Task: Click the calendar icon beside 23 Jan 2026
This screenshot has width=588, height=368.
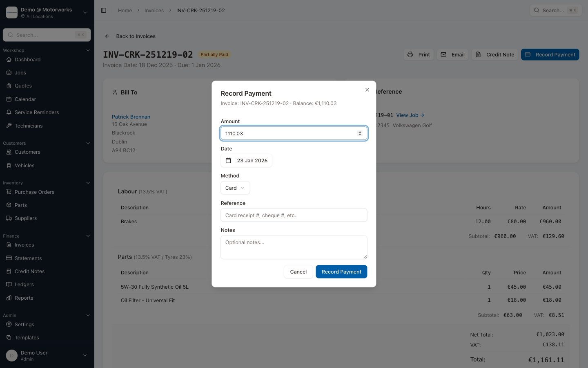Action: click(228, 160)
